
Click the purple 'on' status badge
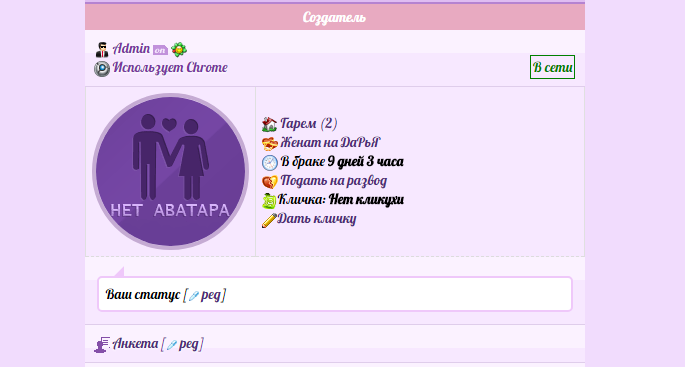click(160, 50)
